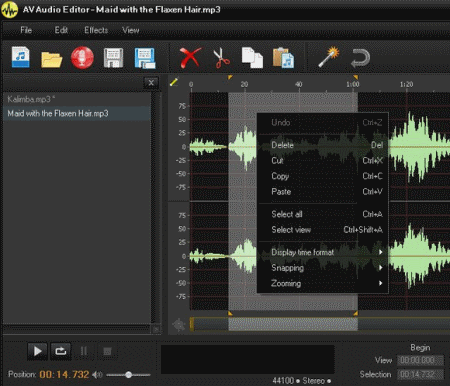Choose Undo in the context menu

click(322, 123)
